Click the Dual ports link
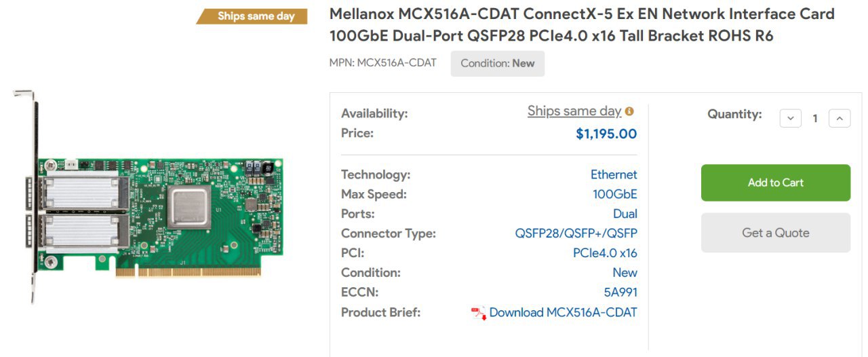 pos(625,214)
